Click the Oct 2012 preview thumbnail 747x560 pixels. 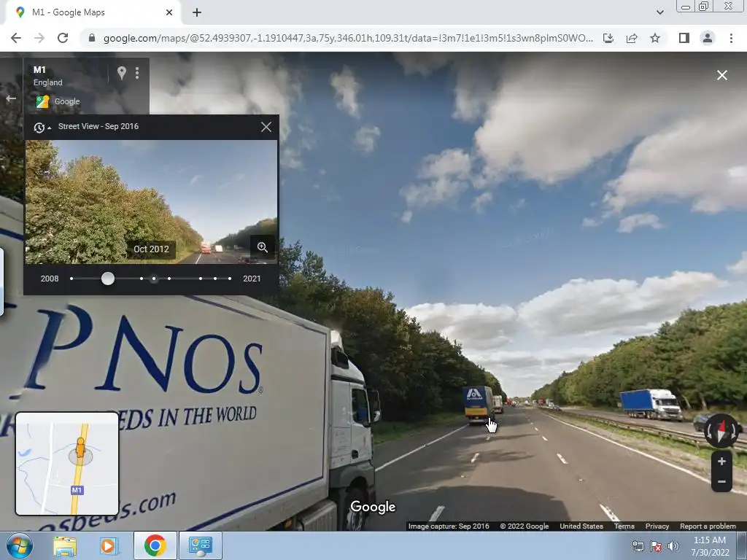tap(151, 202)
